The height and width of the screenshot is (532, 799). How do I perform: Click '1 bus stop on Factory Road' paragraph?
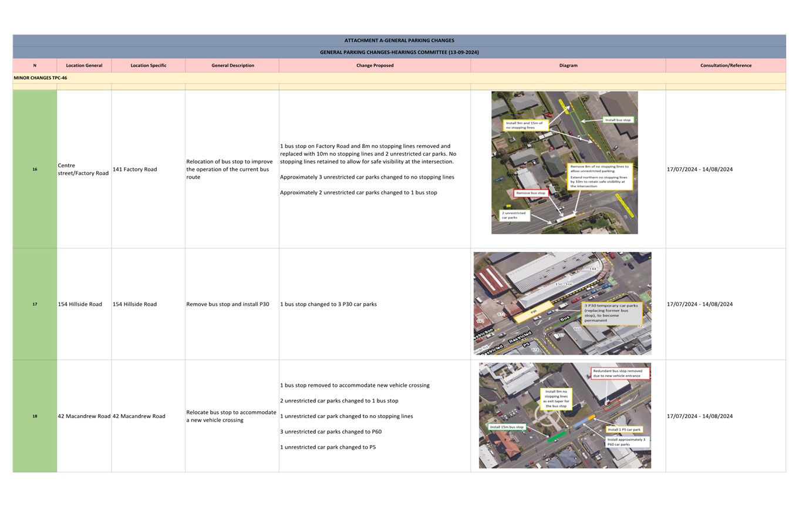(x=368, y=154)
